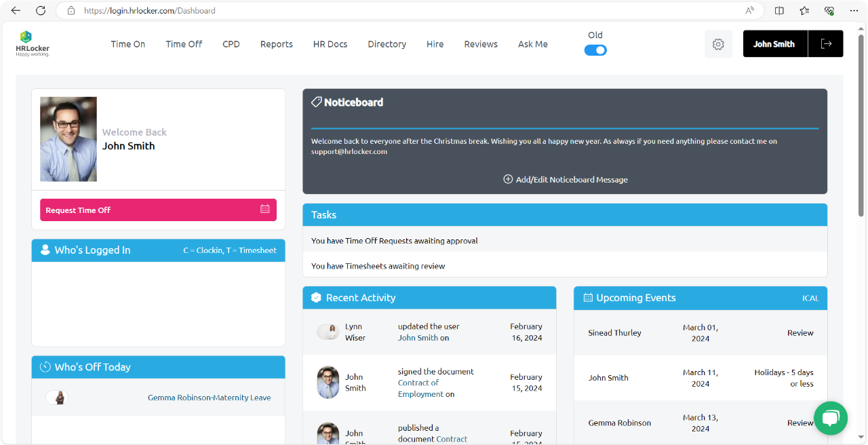Open the chat support widget
This screenshot has width=868, height=445.
831,419
